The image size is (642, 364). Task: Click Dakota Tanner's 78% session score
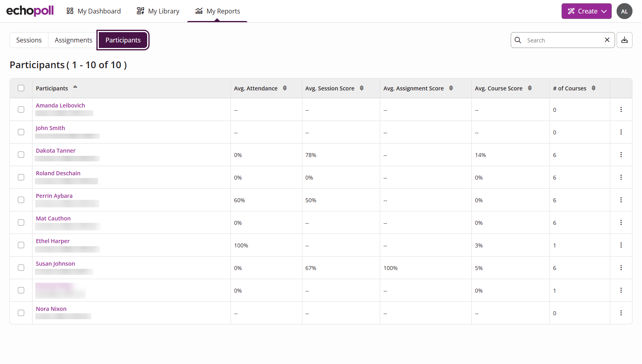[311, 155]
